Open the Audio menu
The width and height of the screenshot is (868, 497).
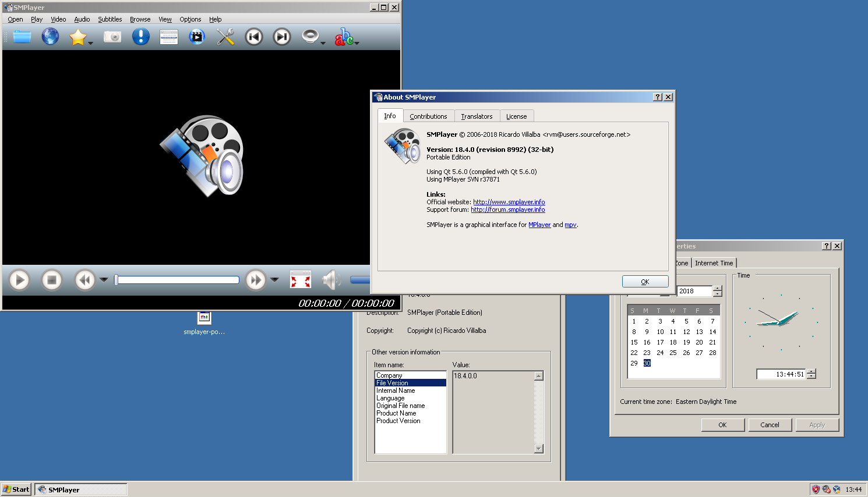pyautogui.click(x=82, y=19)
